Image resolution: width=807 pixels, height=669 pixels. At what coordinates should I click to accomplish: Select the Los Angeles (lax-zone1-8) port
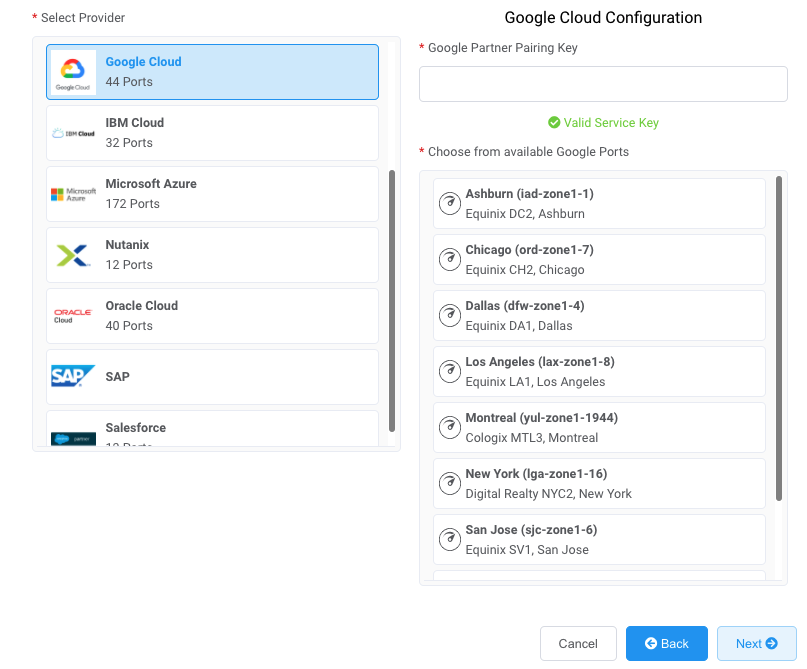(x=599, y=372)
